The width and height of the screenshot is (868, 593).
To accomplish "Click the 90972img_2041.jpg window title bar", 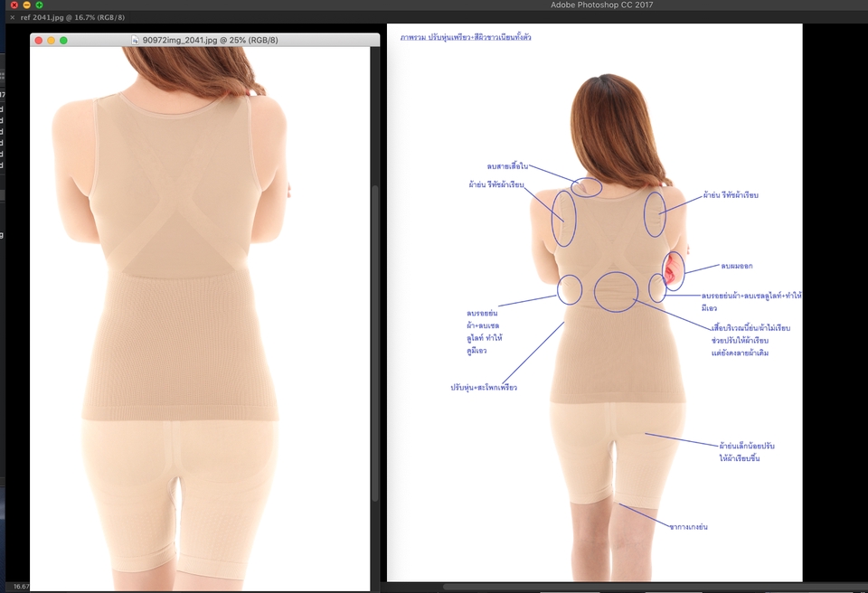I will [x=253, y=40].
